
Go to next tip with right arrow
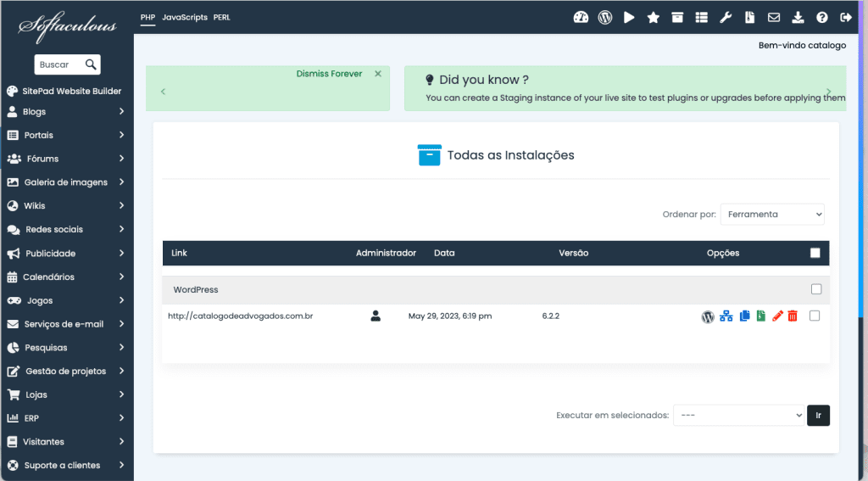click(829, 92)
